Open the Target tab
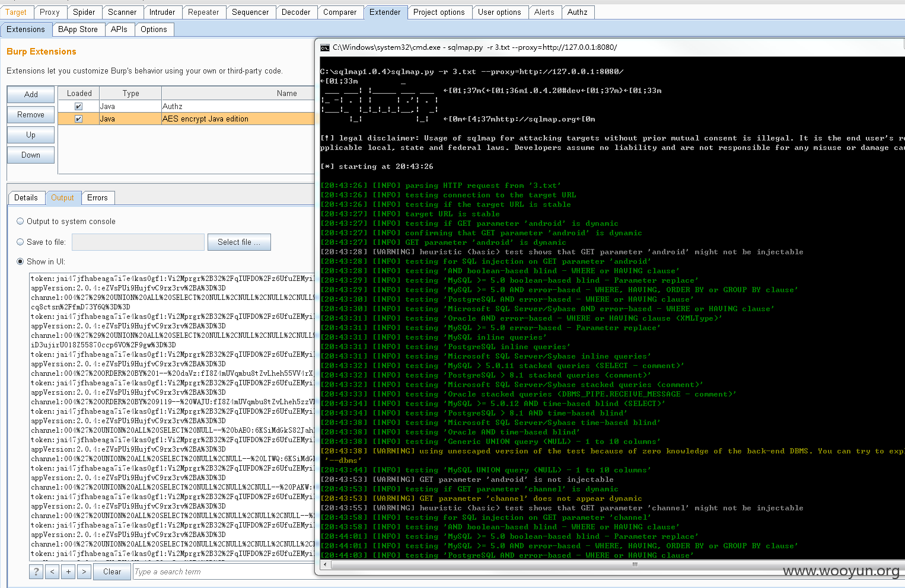 [x=16, y=12]
